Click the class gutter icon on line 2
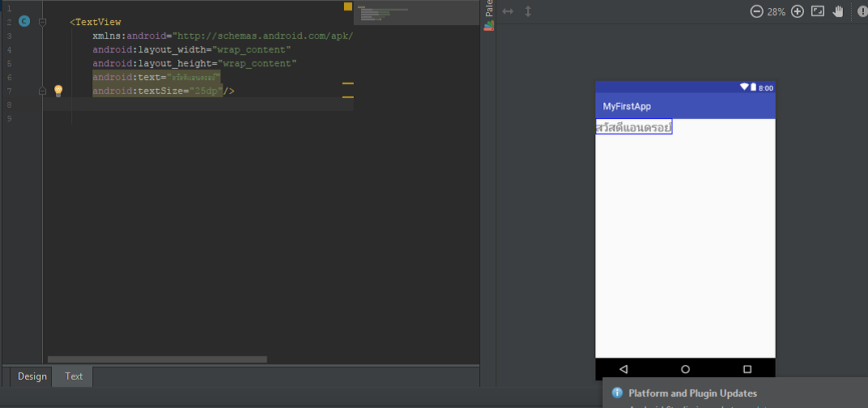This screenshot has width=868, height=408. pyautogui.click(x=23, y=22)
